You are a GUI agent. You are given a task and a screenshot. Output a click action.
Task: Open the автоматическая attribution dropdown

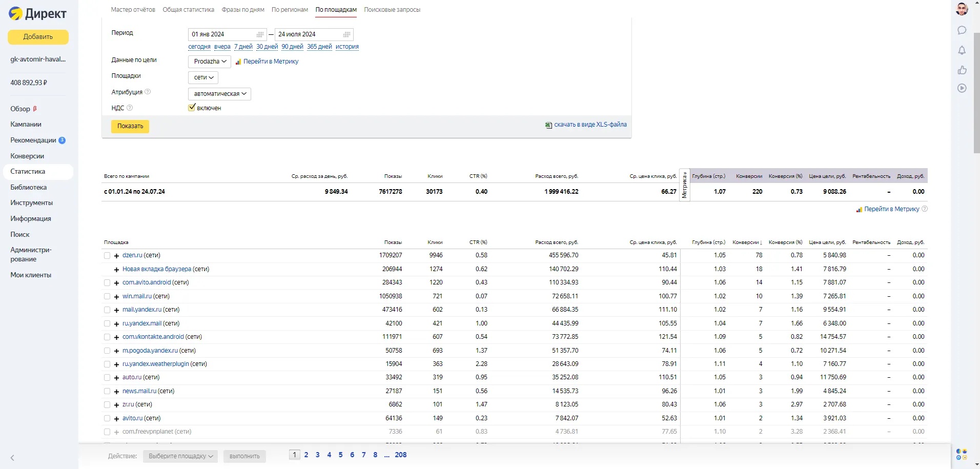[x=219, y=94]
